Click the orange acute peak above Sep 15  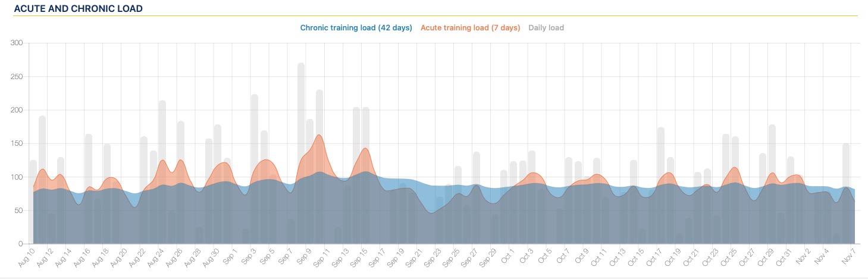pyautogui.click(x=365, y=149)
